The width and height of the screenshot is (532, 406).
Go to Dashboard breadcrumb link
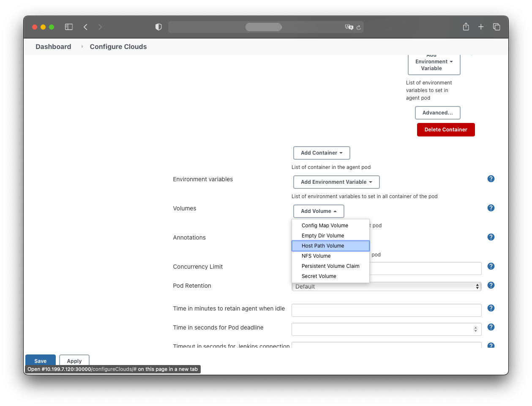pos(53,47)
